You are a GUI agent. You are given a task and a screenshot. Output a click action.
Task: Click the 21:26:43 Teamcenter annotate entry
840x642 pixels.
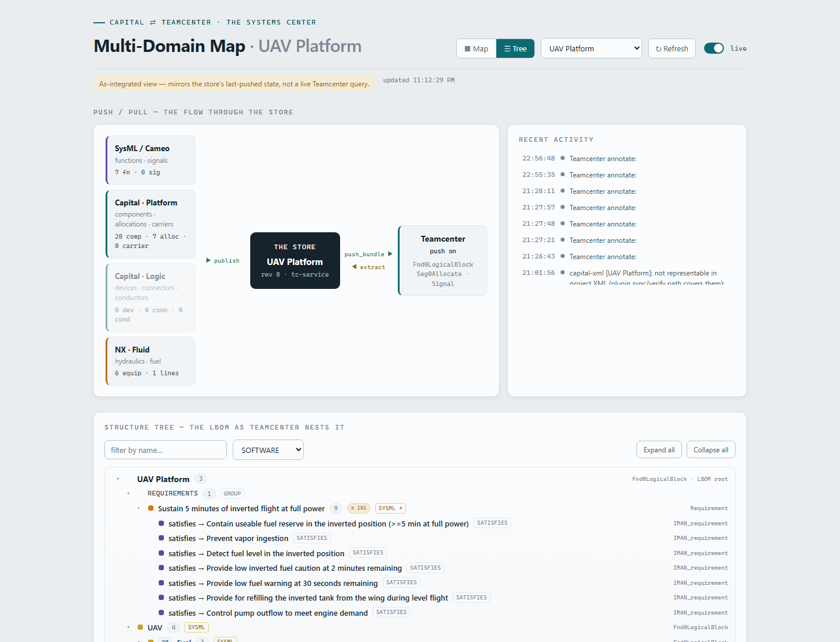pos(625,256)
